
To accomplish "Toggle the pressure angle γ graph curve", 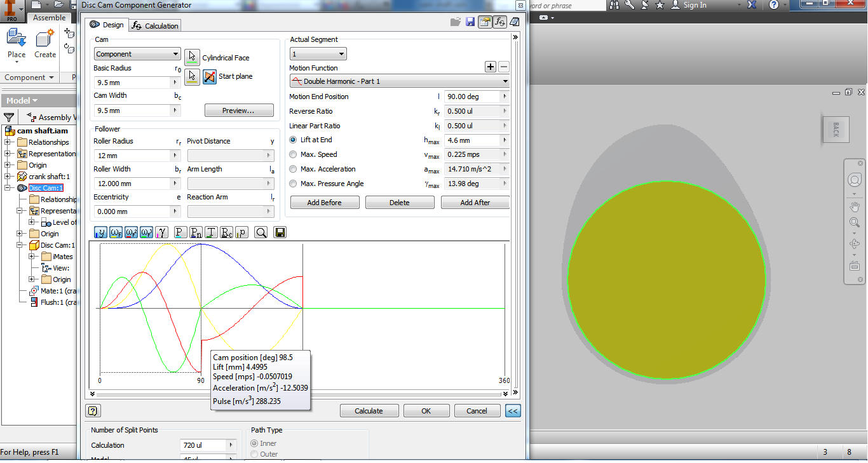I will point(162,232).
